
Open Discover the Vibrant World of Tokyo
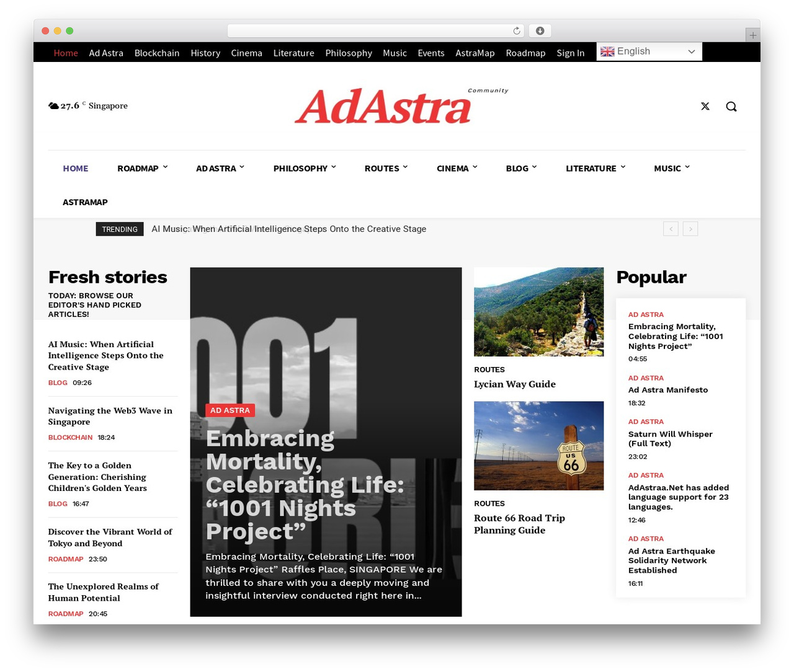coord(110,537)
